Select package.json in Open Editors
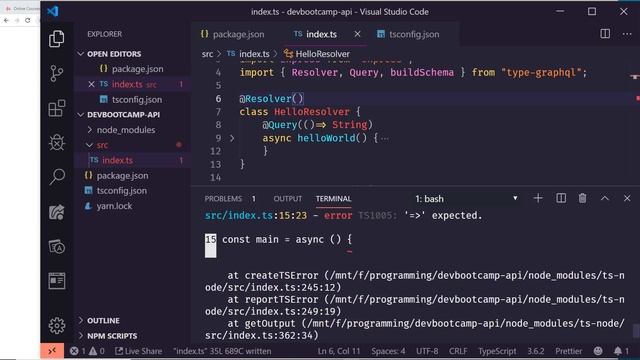The image size is (640, 360). (x=138, y=69)
